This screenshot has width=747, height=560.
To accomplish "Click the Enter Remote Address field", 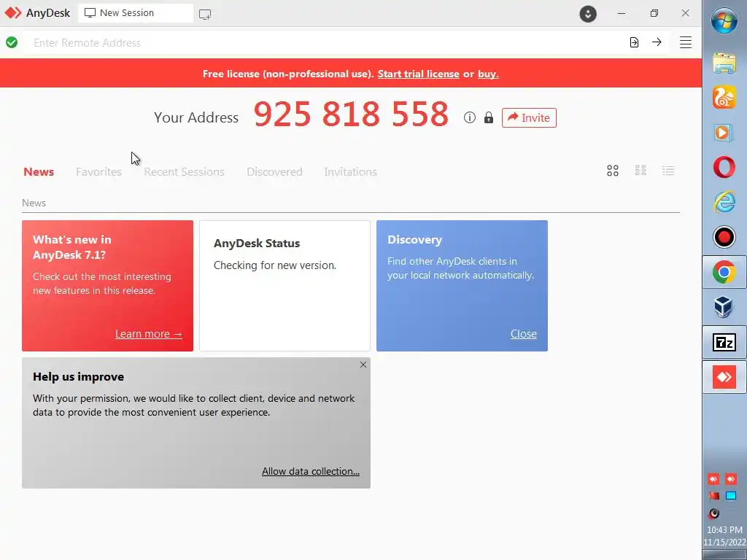I will (x=324, y=42).
